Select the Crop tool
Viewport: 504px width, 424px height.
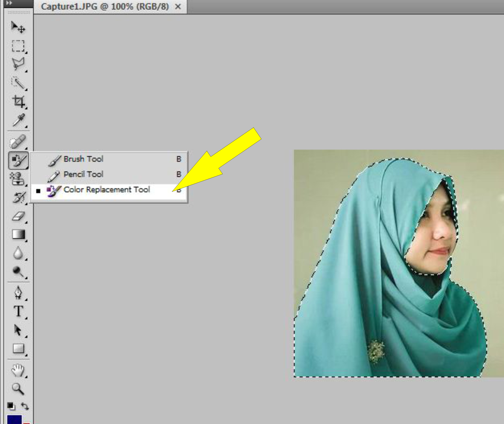click(x=19, y=101)
